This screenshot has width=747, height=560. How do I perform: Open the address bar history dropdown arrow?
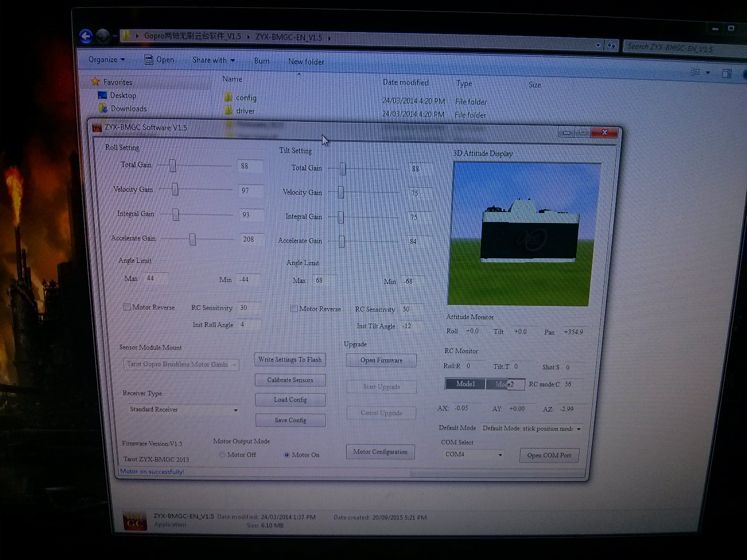click(x=598, y=46)
